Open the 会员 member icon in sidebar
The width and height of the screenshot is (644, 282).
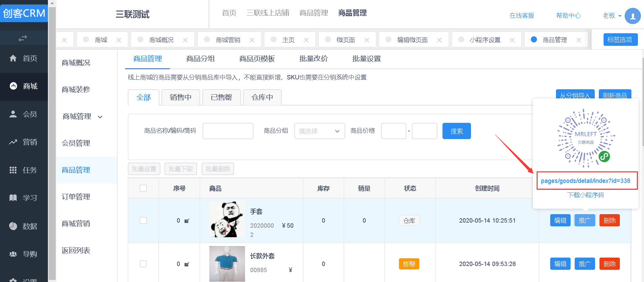click(x=13, y=114)
